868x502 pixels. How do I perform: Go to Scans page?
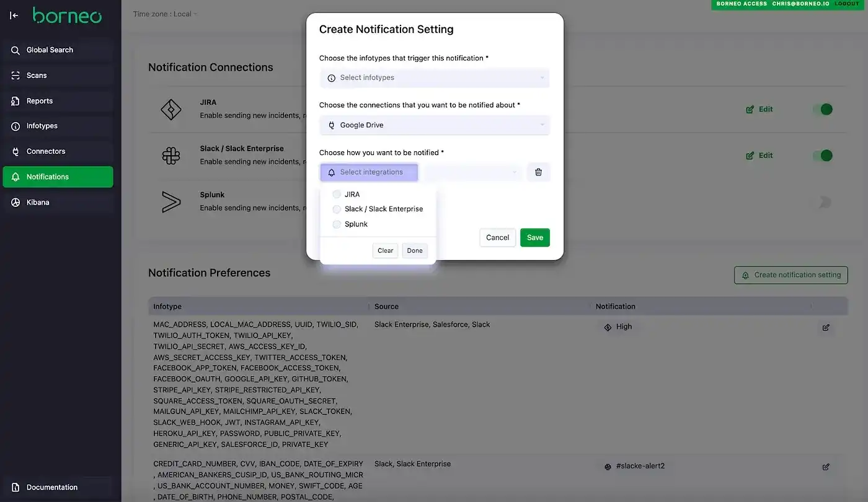point(58,76)
